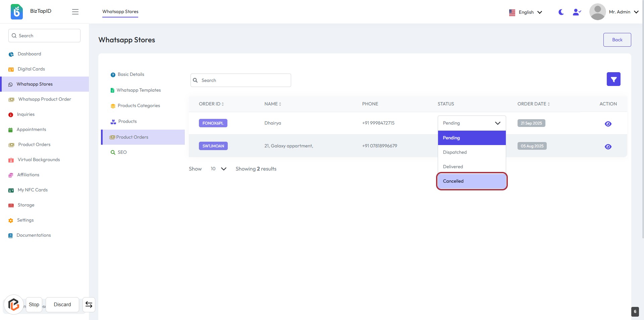644x320 pixels.
Task: Select Cancelled status option
Action: click(472, 181)
